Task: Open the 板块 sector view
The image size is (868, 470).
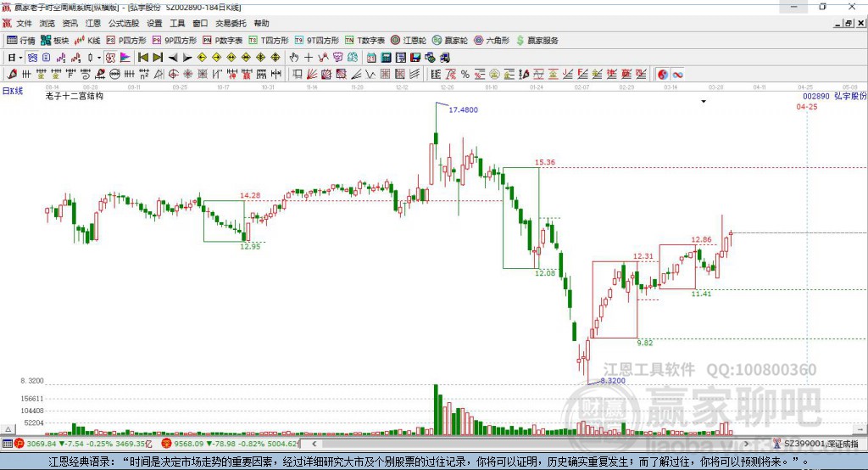Action: tap(55, 41)
